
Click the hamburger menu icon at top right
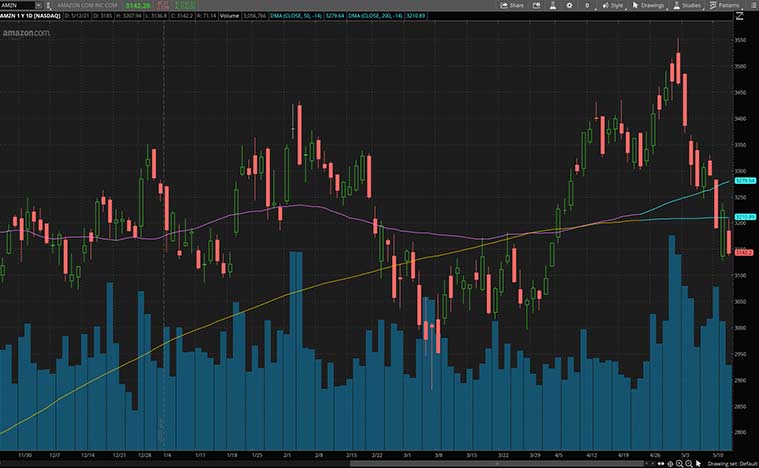(752, 5)
